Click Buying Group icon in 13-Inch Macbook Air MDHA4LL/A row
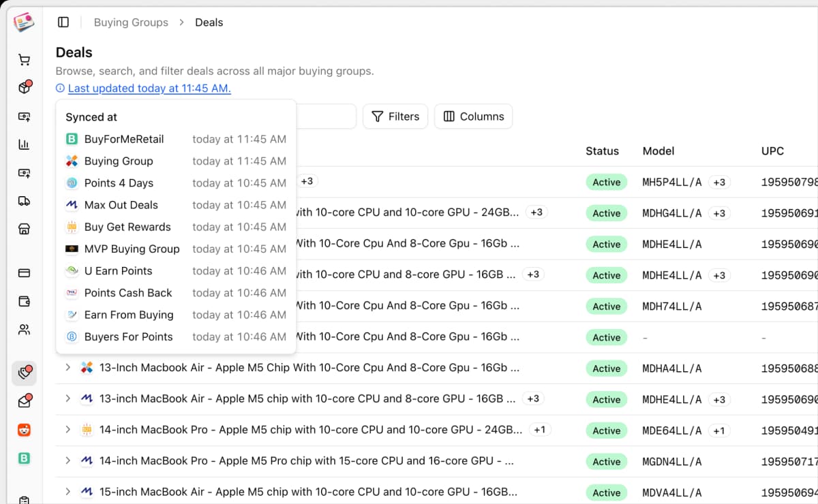The height and width of the screenshot is (504, 818). (x=87, y=368)
